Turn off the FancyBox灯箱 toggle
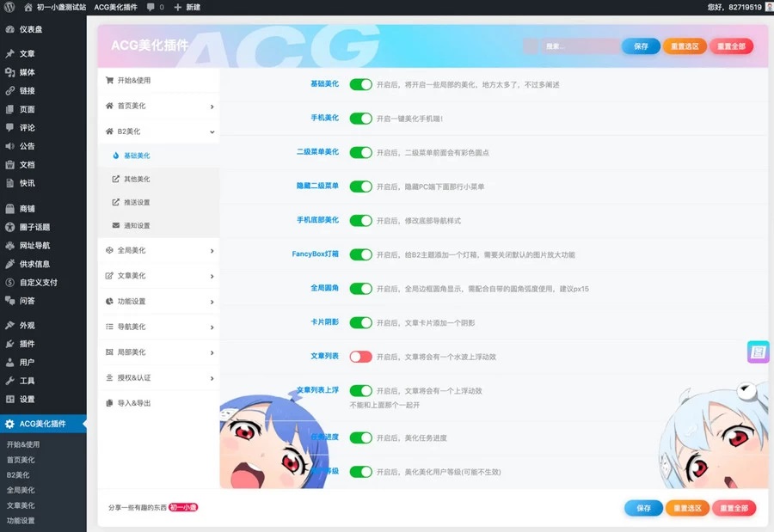 (x=361, y=254)
